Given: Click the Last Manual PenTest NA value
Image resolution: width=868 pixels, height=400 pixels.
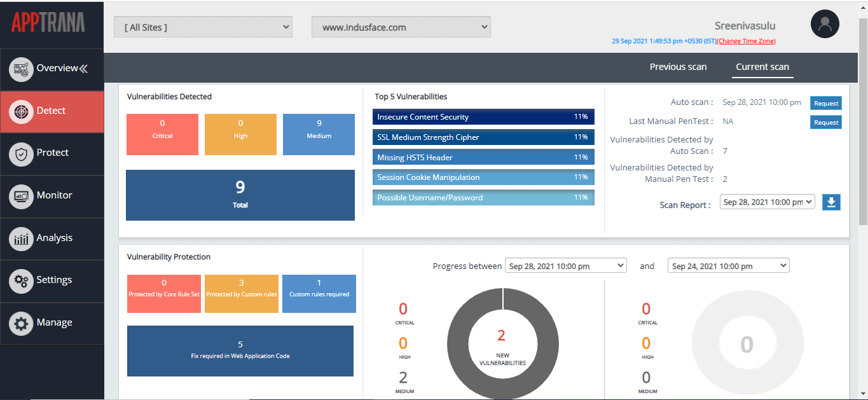Looking at the screenshot, I should coord(728,121).
